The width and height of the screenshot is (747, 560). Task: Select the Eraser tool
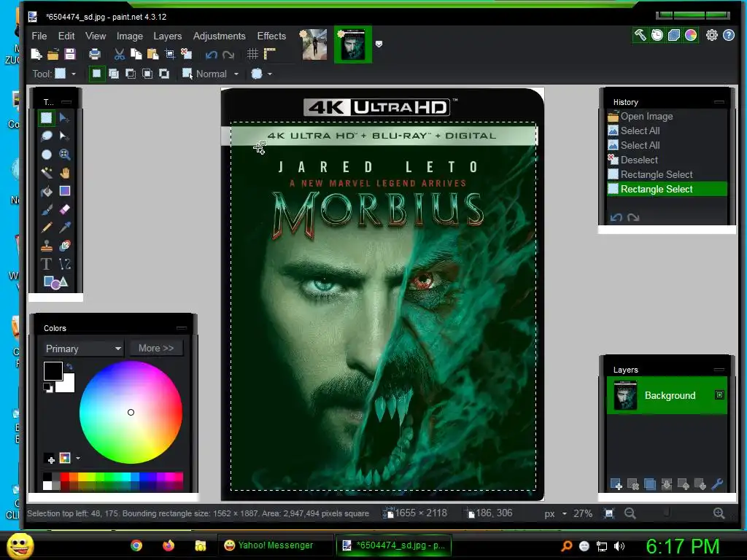[64, 209]
